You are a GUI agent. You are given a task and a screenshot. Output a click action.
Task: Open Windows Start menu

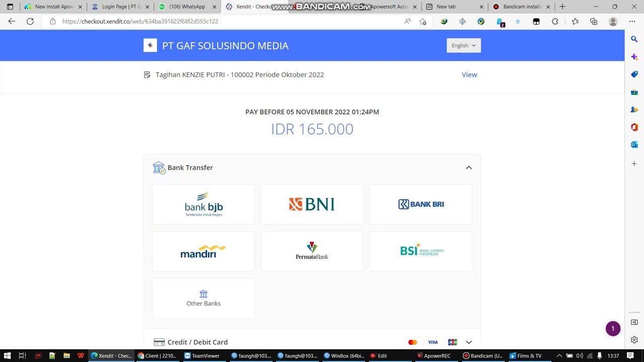coord(7,355)
